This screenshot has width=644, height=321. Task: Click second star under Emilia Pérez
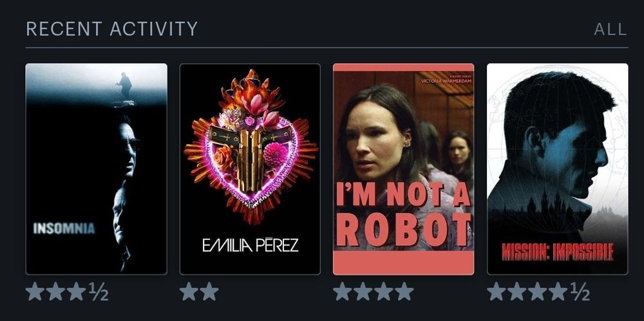pyautogui.click(x=209, y=291)
